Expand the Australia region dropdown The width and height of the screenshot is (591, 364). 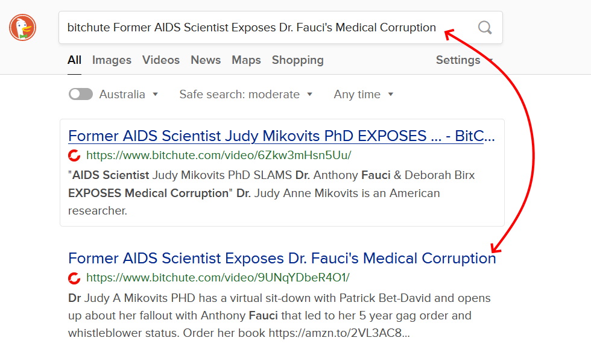[x=129, y=94]
